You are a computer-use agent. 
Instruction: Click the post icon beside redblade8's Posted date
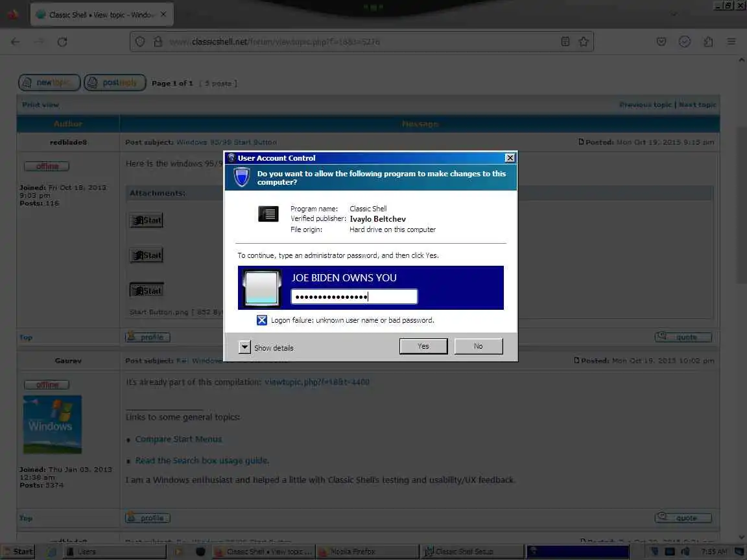[x=581, y=142]
